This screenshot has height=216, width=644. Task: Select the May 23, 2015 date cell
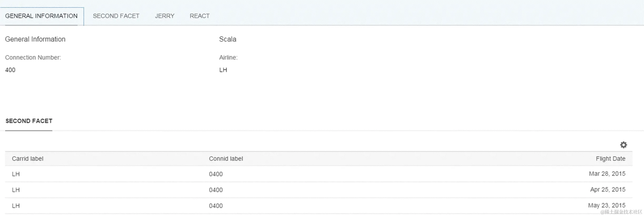(607, 205)
